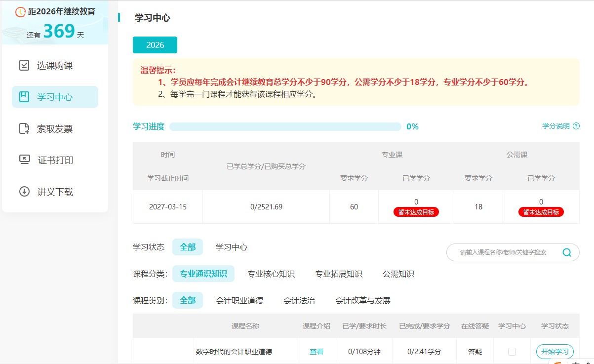Click the credits cell 0/2521.69

[266, 207]
